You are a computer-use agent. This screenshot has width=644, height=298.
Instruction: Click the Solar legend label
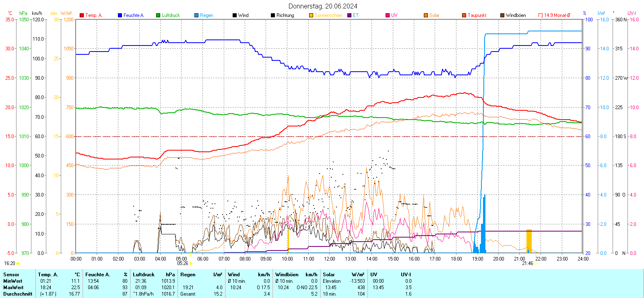click(x=434, y=15)
